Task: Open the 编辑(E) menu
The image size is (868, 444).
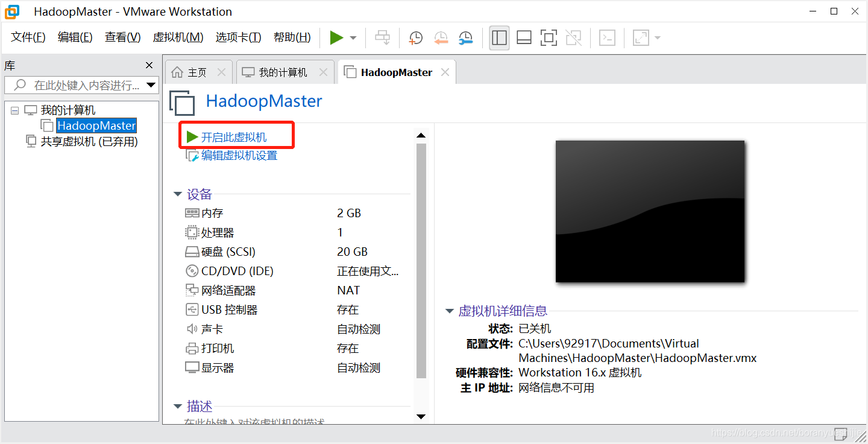Action: click(75, 37)
